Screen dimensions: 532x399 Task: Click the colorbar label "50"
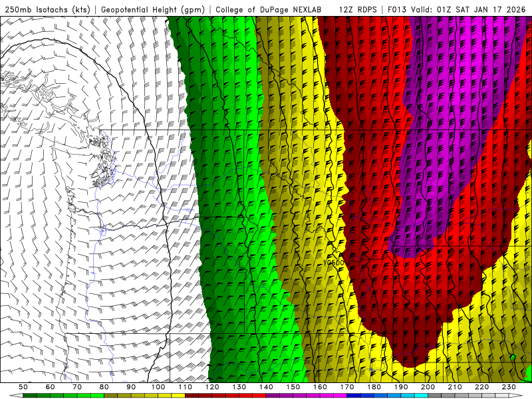23,387
